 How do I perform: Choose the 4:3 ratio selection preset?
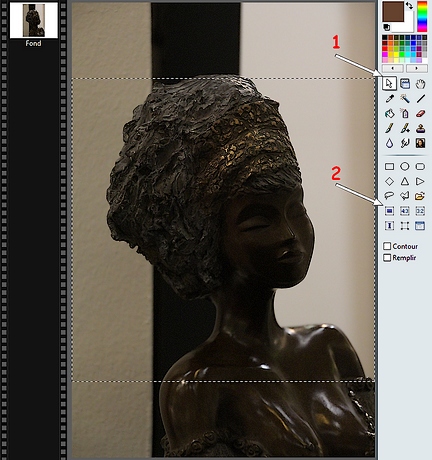tap(405, 211)
